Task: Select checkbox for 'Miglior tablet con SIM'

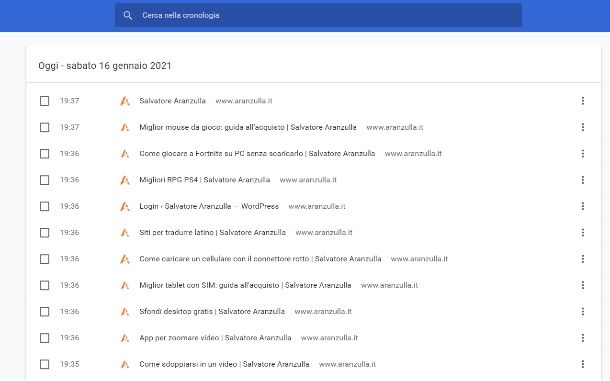Action: tap(45, 285)
